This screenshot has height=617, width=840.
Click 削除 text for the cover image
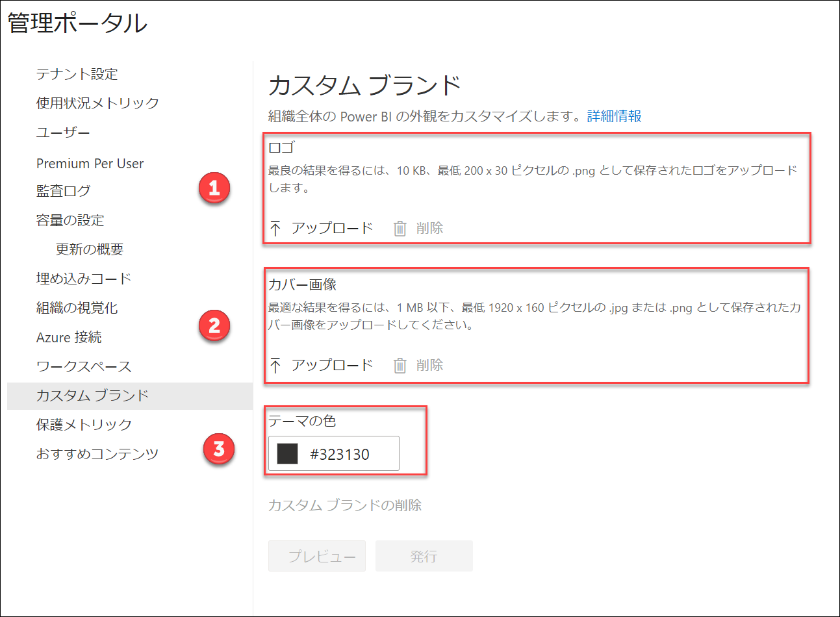429,366
